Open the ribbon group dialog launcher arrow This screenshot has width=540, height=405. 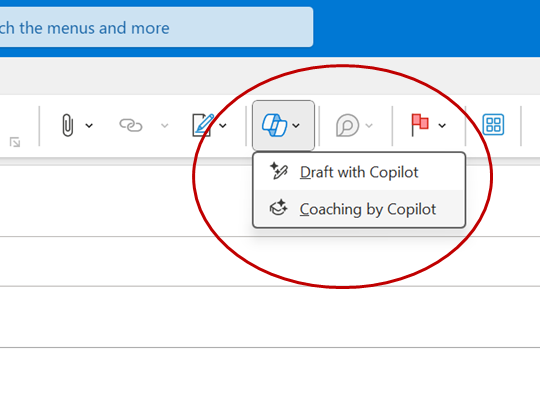[x=15, y=142]
